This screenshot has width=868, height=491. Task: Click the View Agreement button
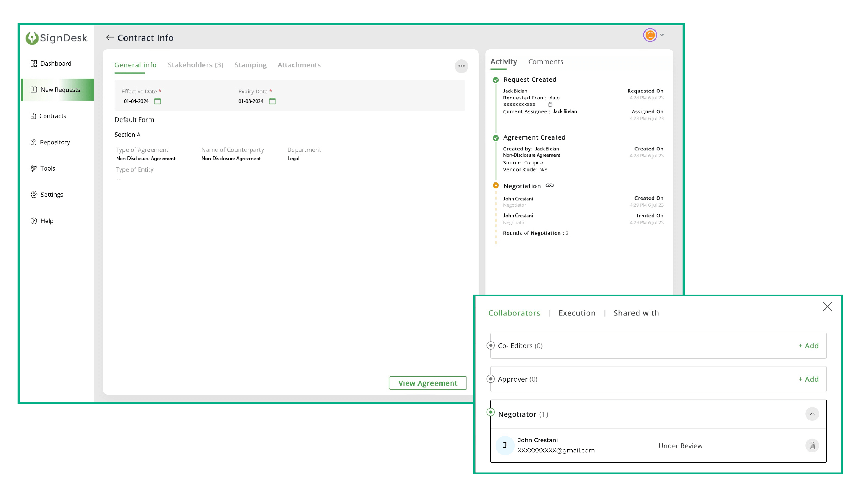pyautogui.click(x=428, y=383)
